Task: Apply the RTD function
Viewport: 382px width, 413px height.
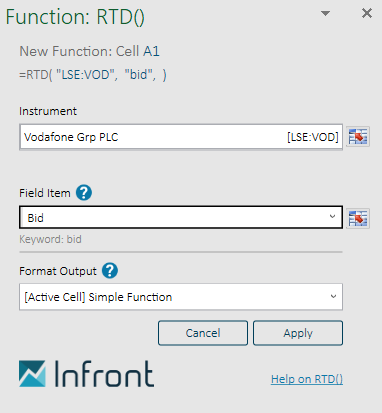Action: (x=298, y=333)
